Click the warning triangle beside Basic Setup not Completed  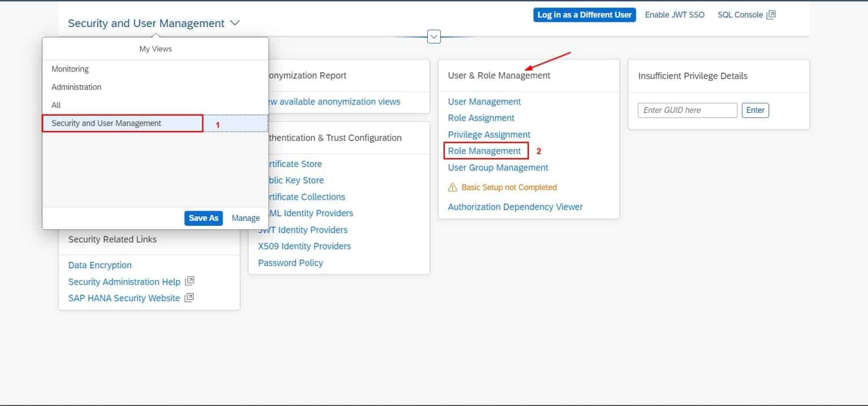point(452,187)
